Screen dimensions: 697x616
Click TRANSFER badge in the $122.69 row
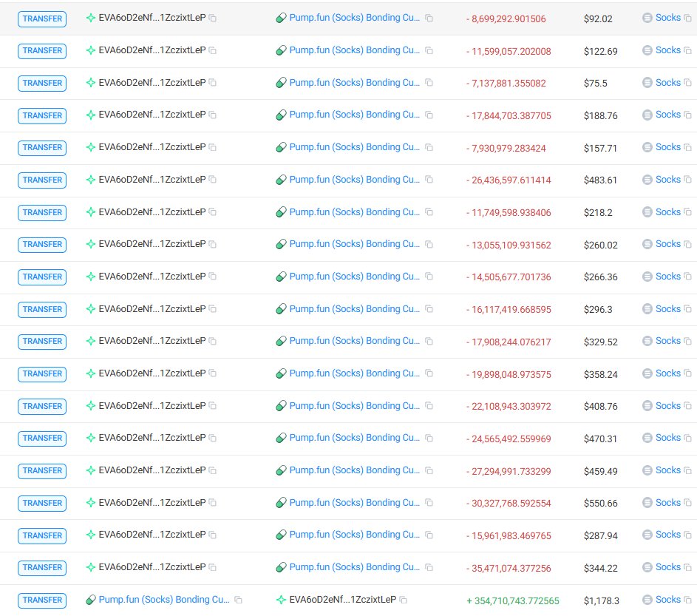click(42, 51)
